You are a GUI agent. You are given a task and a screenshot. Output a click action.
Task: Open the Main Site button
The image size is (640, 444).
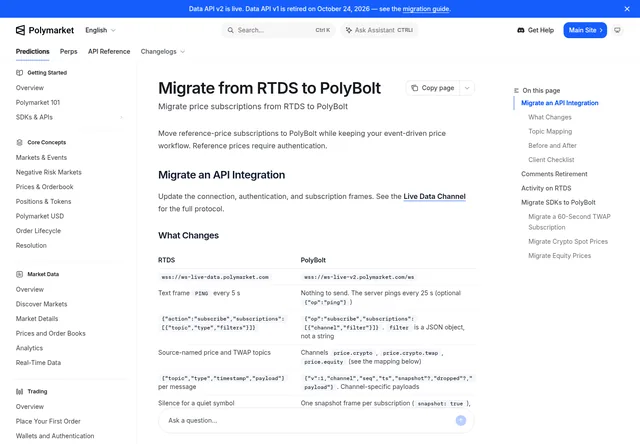point(585,30)
